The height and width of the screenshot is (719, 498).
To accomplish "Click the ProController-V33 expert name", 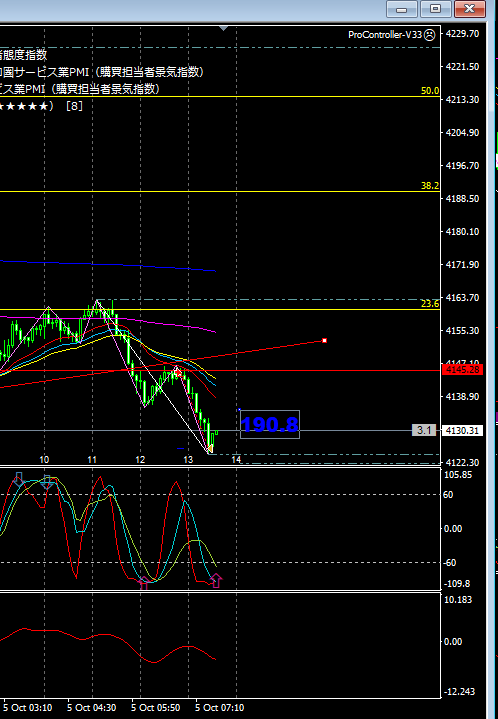I will pyautogui.click(x=385, y=35).
